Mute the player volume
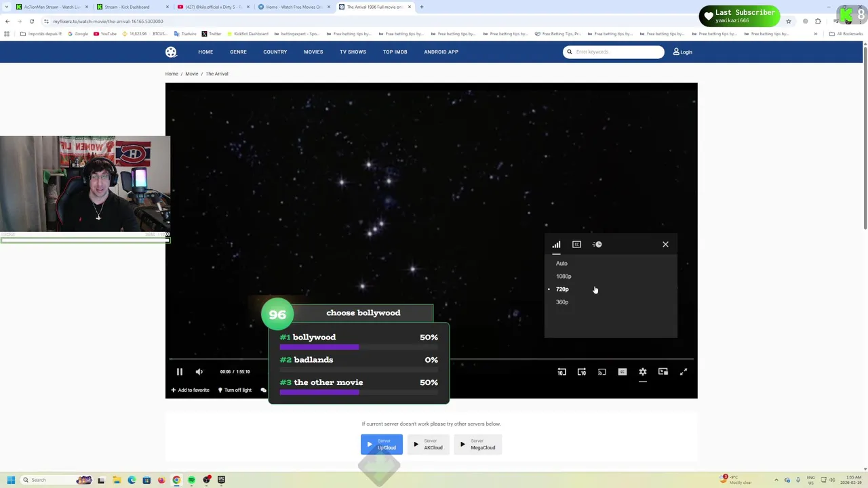868x488 pixels. (199, 371)
